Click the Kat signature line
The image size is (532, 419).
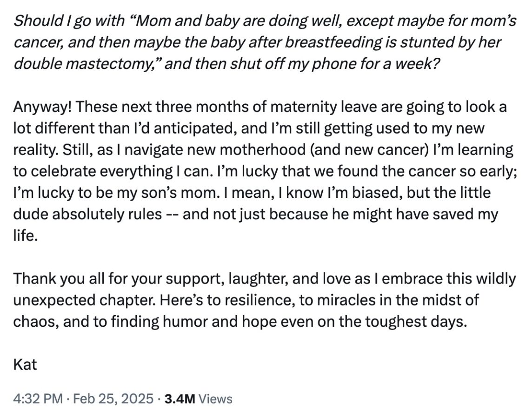coord(25,364)
